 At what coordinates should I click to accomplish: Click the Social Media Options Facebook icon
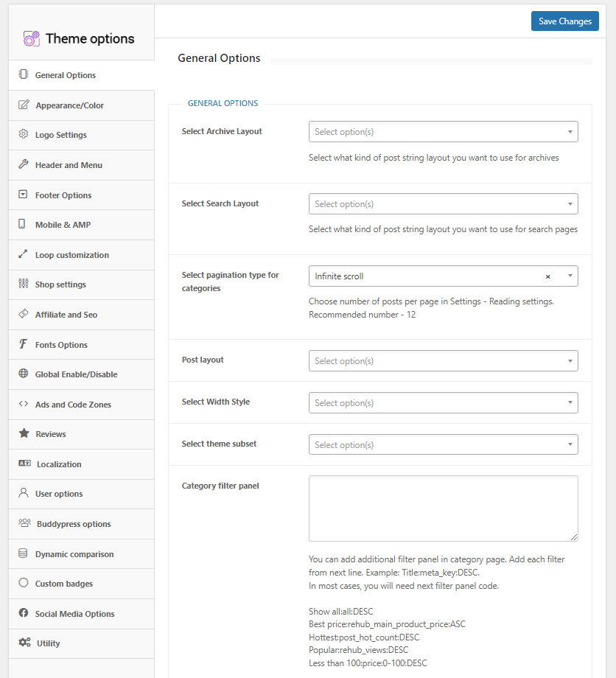point(21,613)
